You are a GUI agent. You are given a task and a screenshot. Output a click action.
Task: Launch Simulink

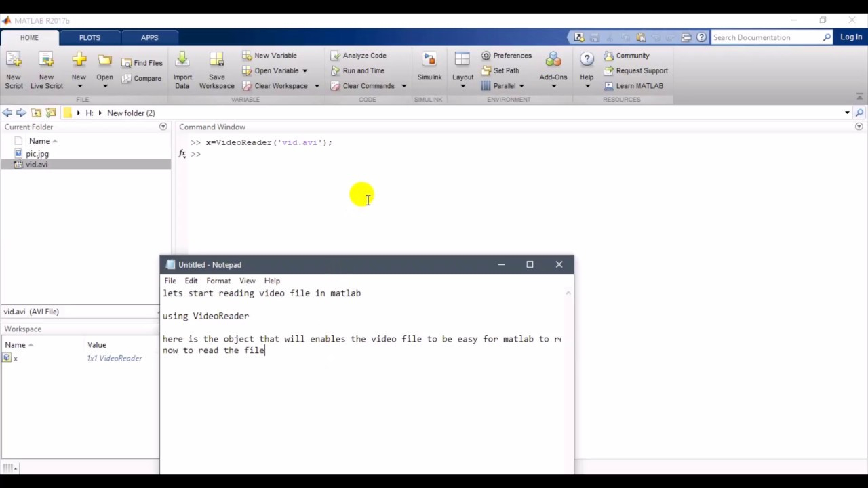[429, 68]
